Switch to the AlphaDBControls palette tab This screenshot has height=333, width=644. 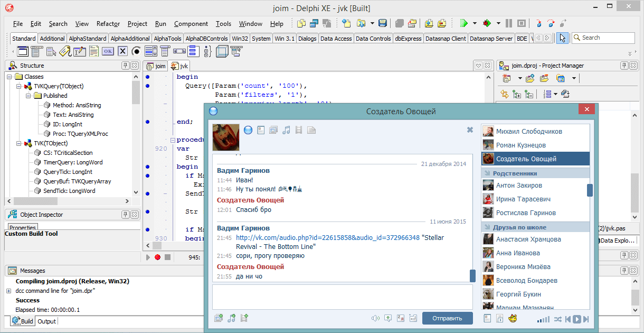(x=207, y=39)
